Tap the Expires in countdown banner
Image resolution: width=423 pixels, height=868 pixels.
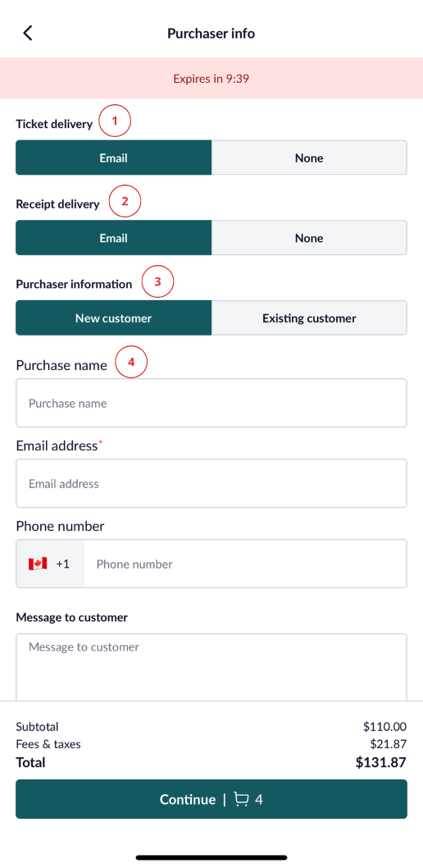pos(211,79)
